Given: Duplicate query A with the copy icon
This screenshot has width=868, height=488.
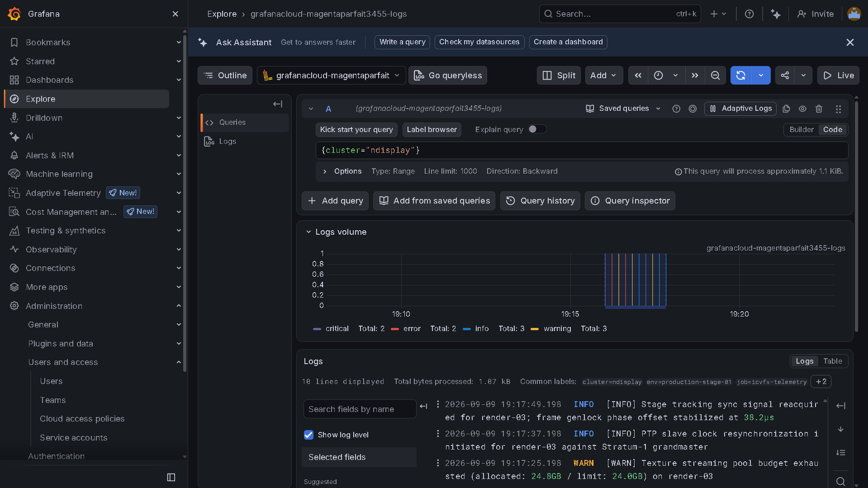Looking at the screenshot, I should (x=786, y=109).
